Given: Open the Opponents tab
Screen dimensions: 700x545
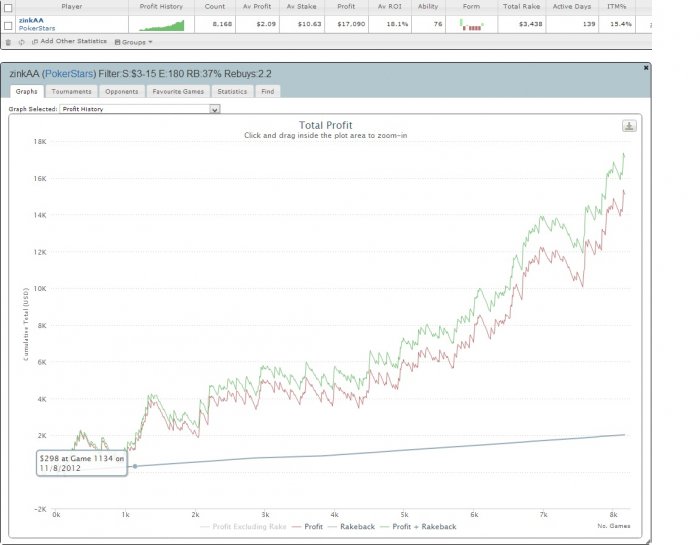Looking at the screenshot, I should pyautogui.click(x=121, y=92).
